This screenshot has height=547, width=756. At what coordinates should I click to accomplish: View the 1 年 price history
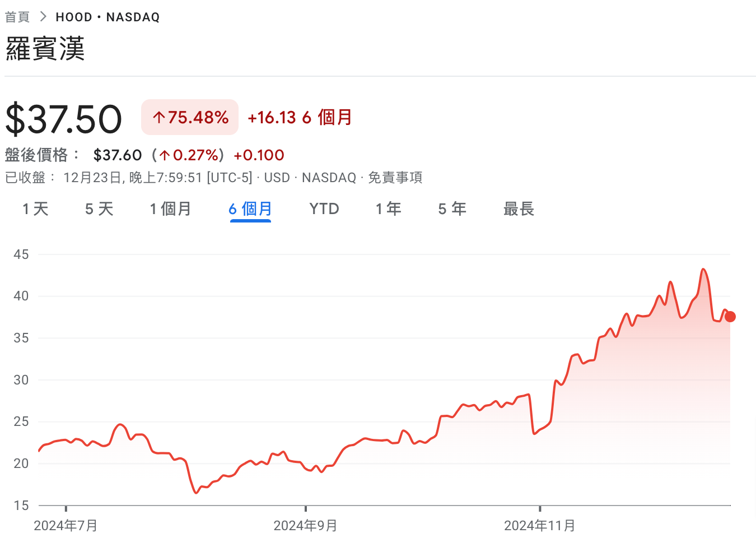pos(388,209)
